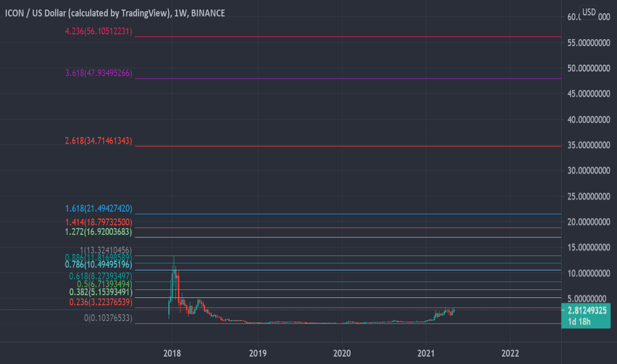Screen dimensions: 617x364
Task: Click the 20.00000000 price axis label
Action: [589, 222]
